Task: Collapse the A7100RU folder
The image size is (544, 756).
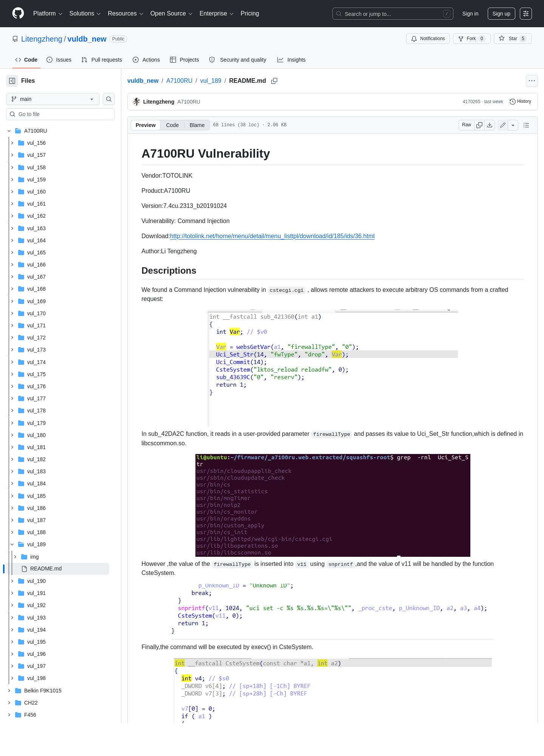Action: tap(9, 131)
